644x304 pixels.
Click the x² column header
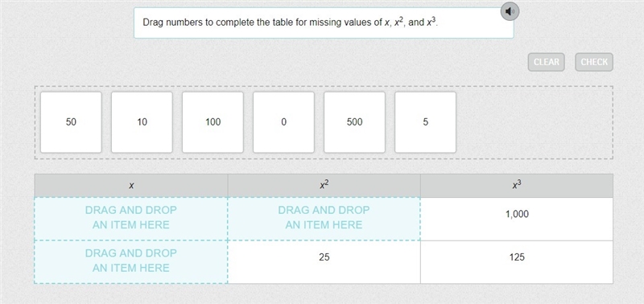pyautogui.click(x=324, y=186)
